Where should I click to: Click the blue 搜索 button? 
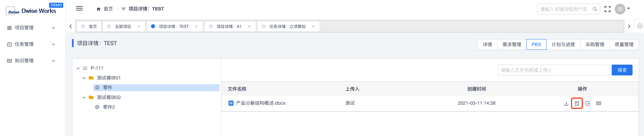pyautogui.click(x=622, y=70)
